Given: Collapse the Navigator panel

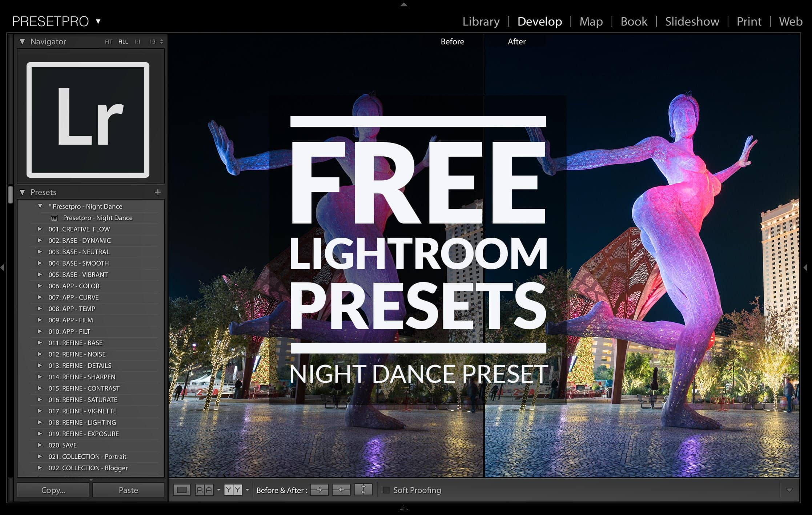Looking at the screenshot, I should tap(23, 42).
